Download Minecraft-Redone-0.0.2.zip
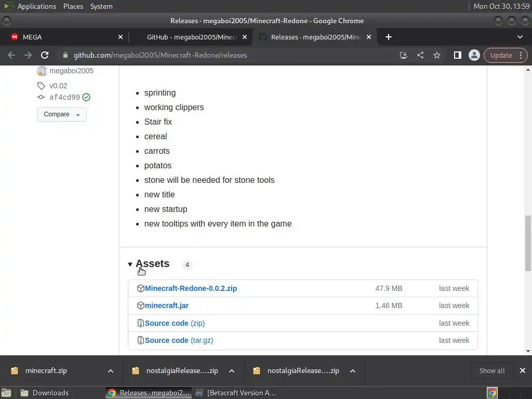This screenshot has width=532, height=399. pos(191,288)
